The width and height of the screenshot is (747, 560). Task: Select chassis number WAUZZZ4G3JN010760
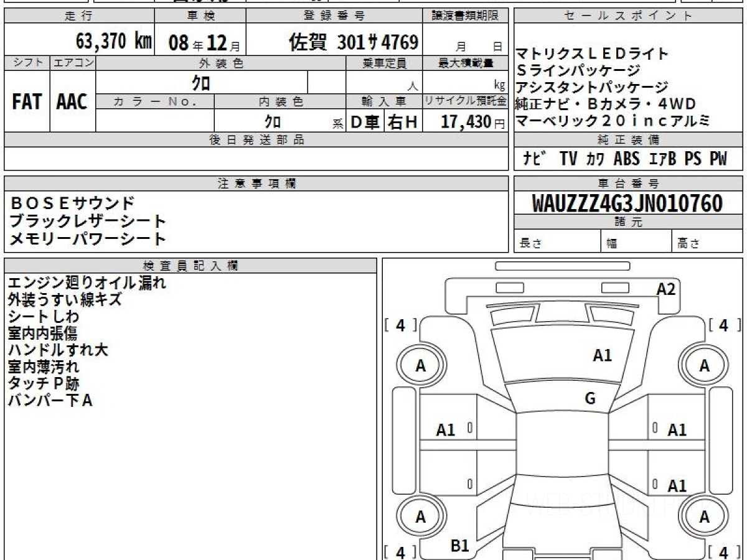pyautogui.click(x=627, y=203)
